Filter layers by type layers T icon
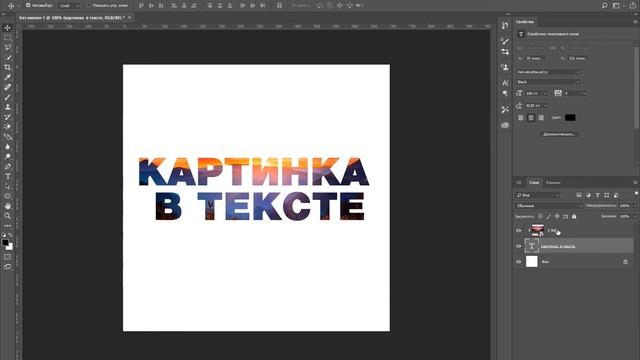 click(x=598, y=195)
